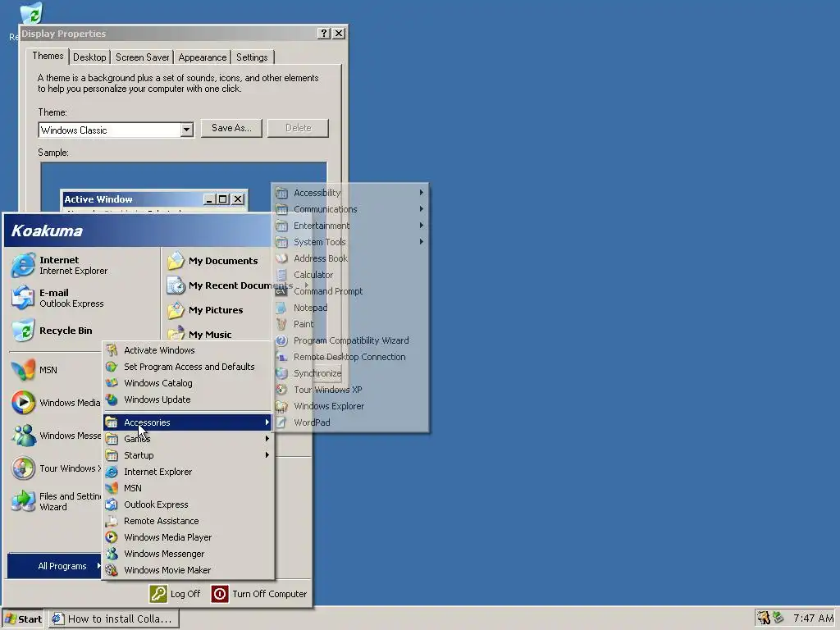Open Address Book from Accessories
Viewport: 840px width, 630px height.
coord(350,258)
